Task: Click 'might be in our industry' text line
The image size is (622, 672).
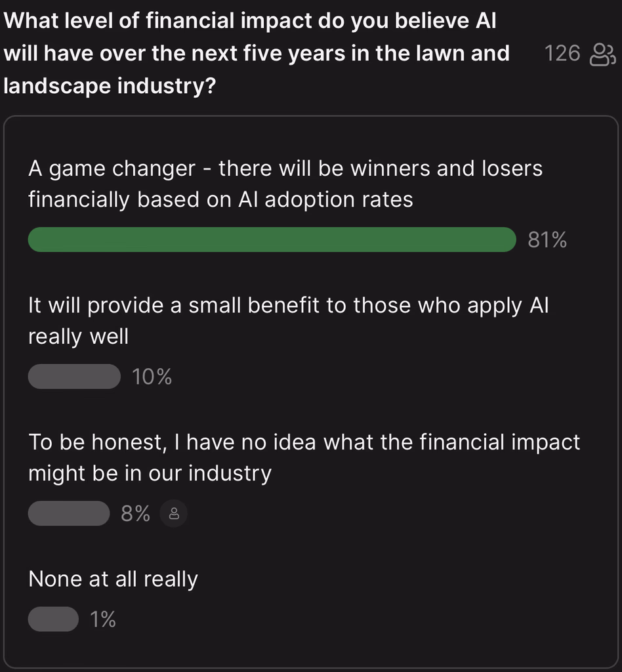Action: click(x=150, y=473)
